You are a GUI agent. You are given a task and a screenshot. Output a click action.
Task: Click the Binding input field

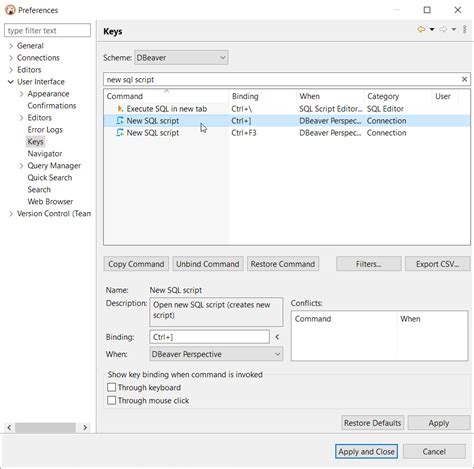pyautogui.click(x=209, y=337)
